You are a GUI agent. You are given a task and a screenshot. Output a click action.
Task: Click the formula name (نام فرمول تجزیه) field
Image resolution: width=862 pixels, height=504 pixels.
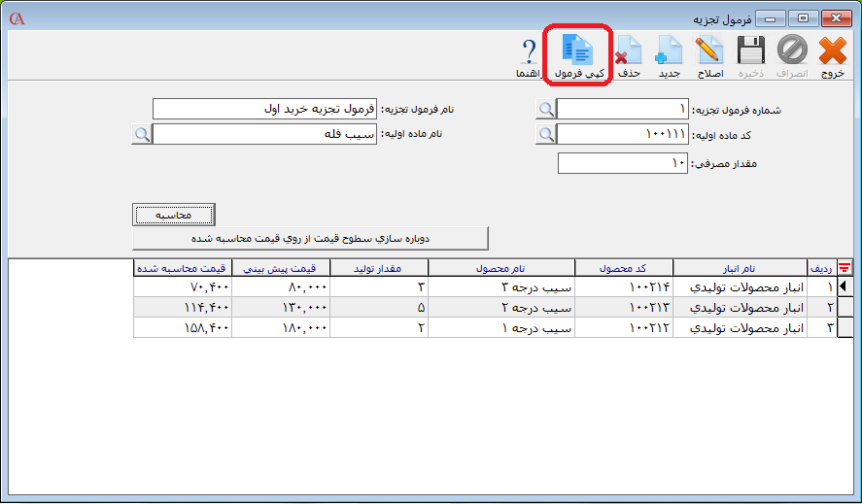(x=264, y=109)
